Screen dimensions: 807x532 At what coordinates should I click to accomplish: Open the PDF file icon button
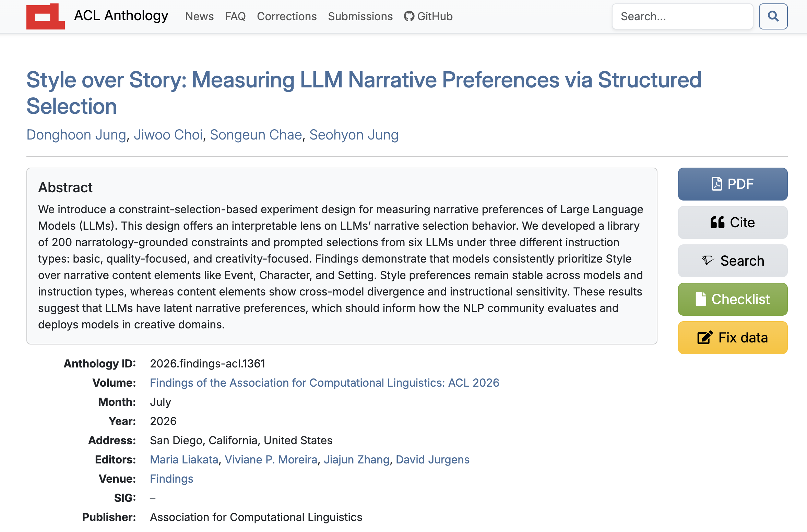716,184
